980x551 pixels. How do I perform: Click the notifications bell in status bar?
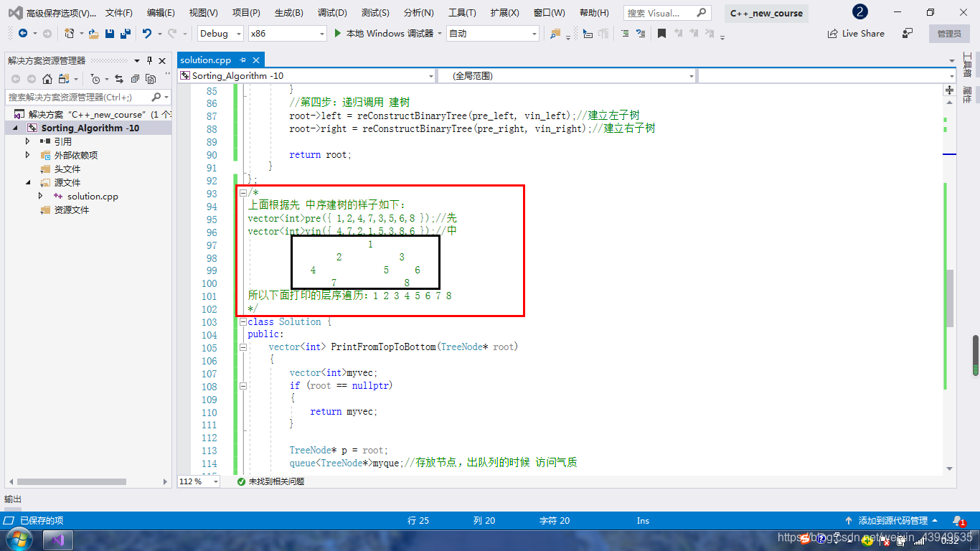pyautogui.click(x=958, y=520)
